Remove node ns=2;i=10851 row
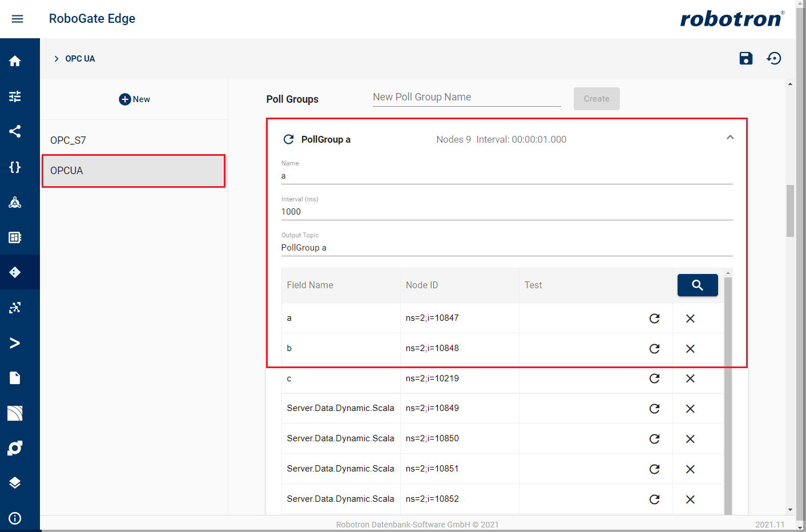Screen dimensions: 806x532 point(690,469)
